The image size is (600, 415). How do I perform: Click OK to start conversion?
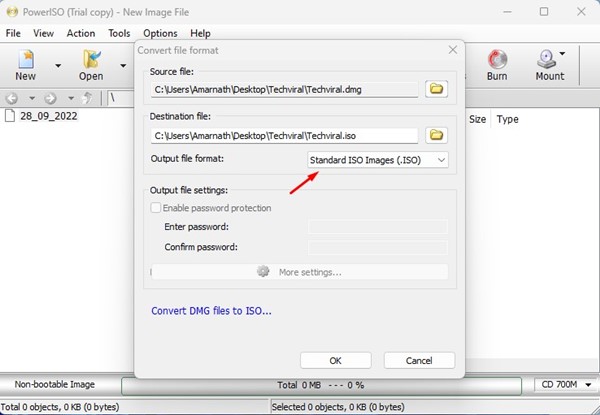coord(336,360)
